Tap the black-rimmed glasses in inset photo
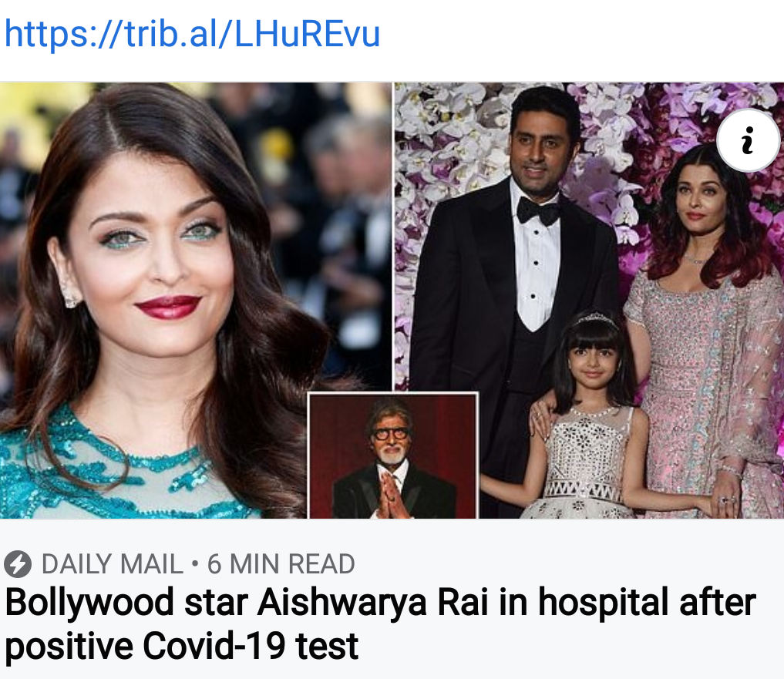Image resolution: width=784 pixels, height=679 pixels. click(x=389, y=434)
